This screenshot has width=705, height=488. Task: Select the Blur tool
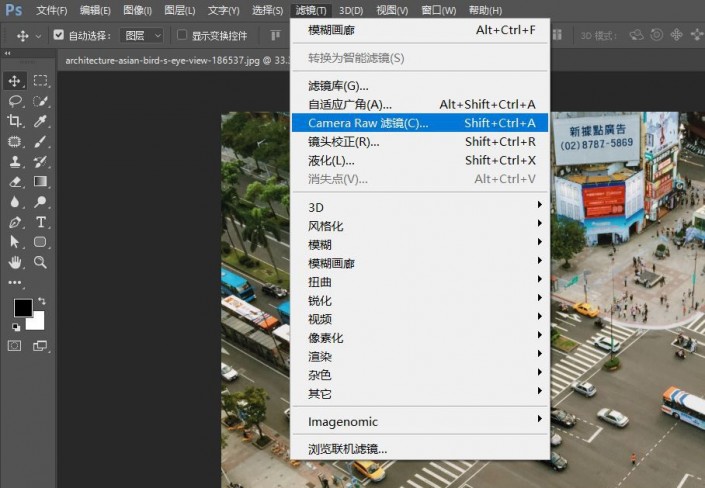(14, 202)
